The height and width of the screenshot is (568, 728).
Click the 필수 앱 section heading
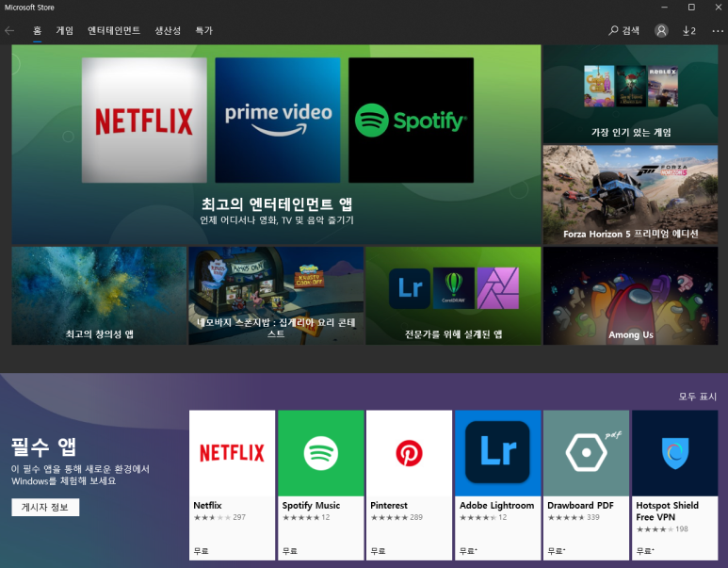tap(43, 447)
